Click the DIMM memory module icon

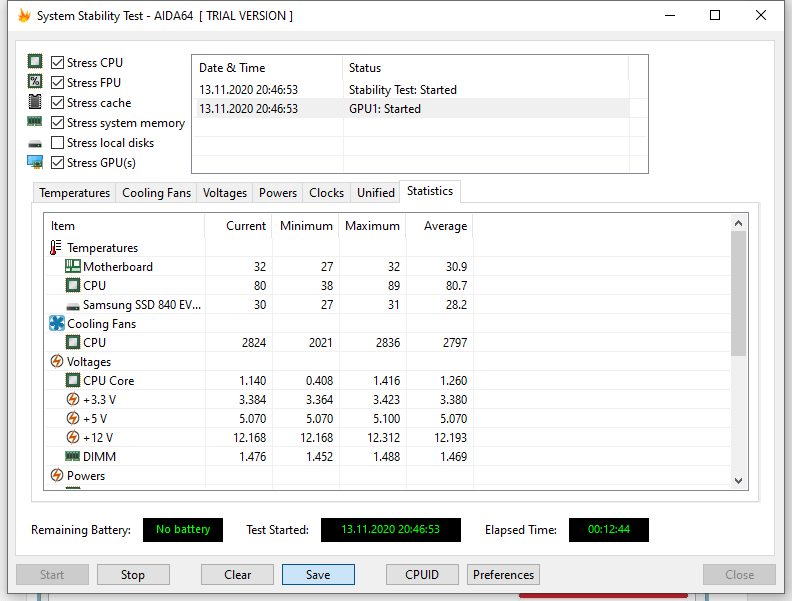click(x=73, y=457)
